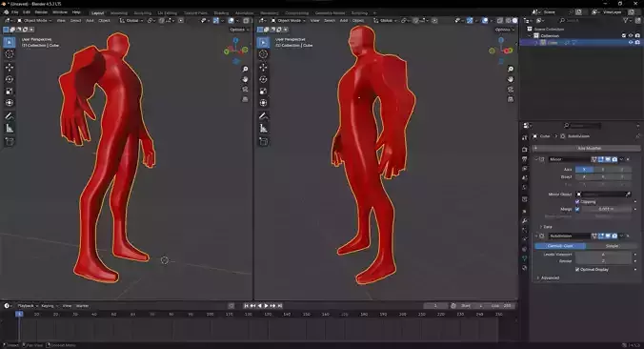Select the Measure tool in left viewport
Screen dimensions: 644x349
(9, 129)
